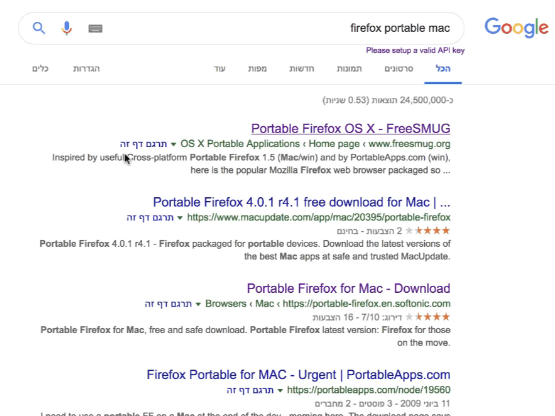Click the magnifying glass search icon
The image size is (555, 416).
coord(39,28)
